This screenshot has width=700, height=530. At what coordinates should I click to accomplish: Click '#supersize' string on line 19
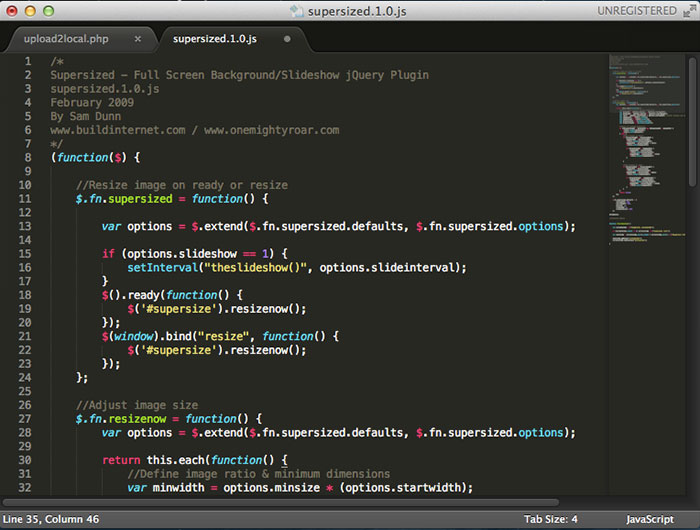178,309
